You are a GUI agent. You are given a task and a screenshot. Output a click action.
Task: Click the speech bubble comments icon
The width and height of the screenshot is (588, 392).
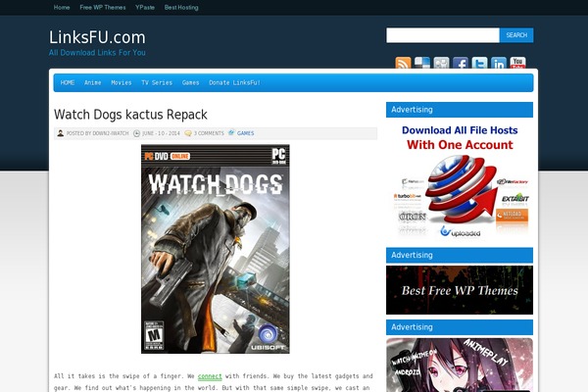tap(188, 133)
